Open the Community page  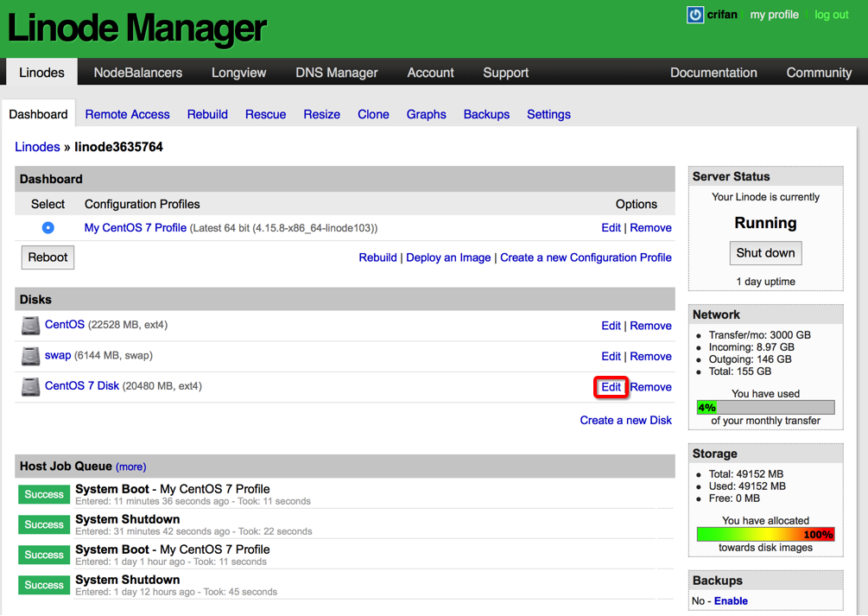819,73
